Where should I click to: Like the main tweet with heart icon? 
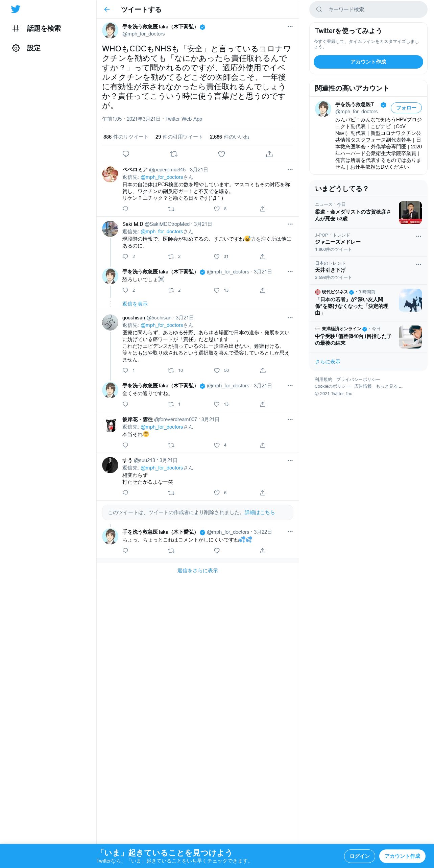tap(221, 154)
